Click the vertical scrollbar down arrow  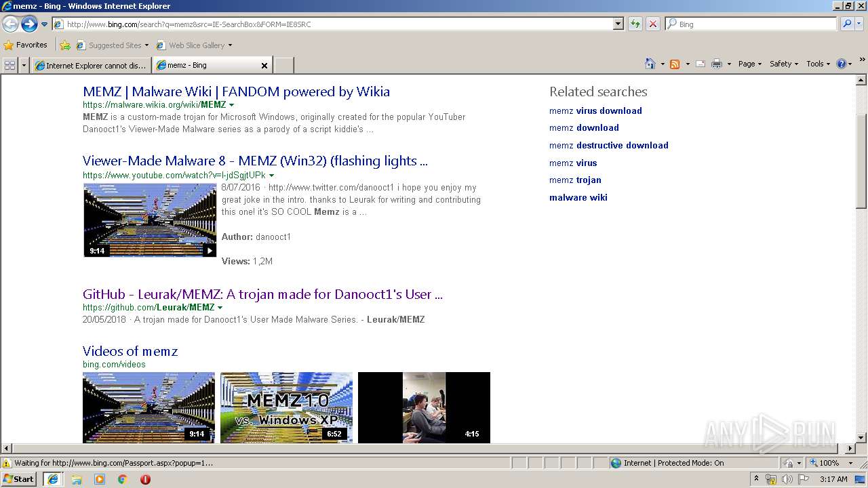click(x=861, y=438)
